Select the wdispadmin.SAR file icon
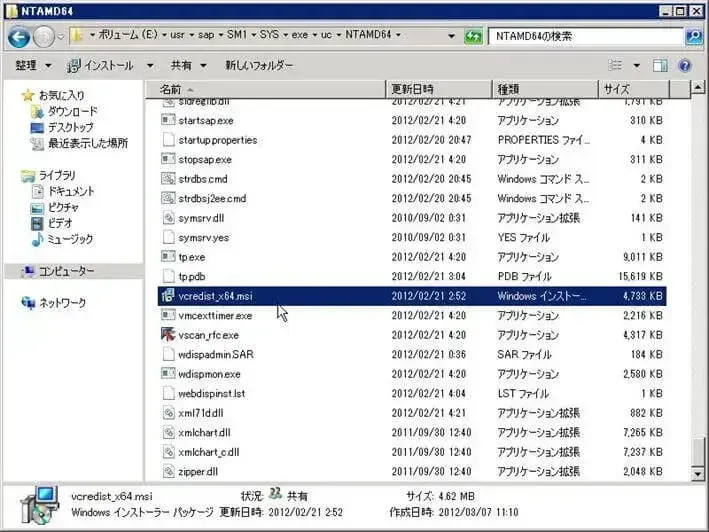Image resolution: width=709 pixels, height=532 pixels. tap(168, 354)
